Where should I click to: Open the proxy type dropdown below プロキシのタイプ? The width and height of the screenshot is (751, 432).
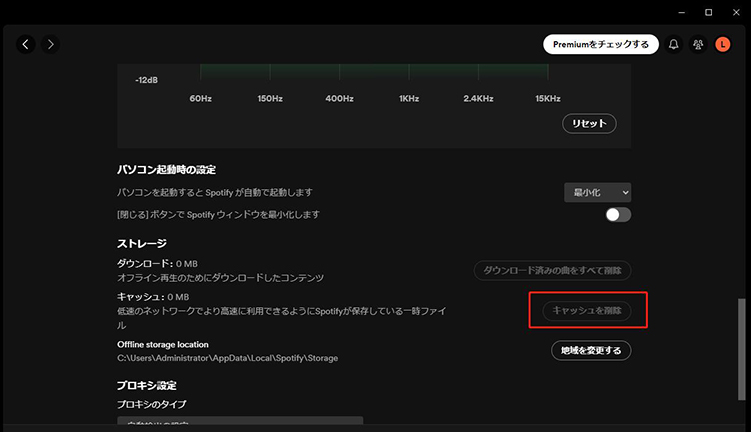[240, 421]
